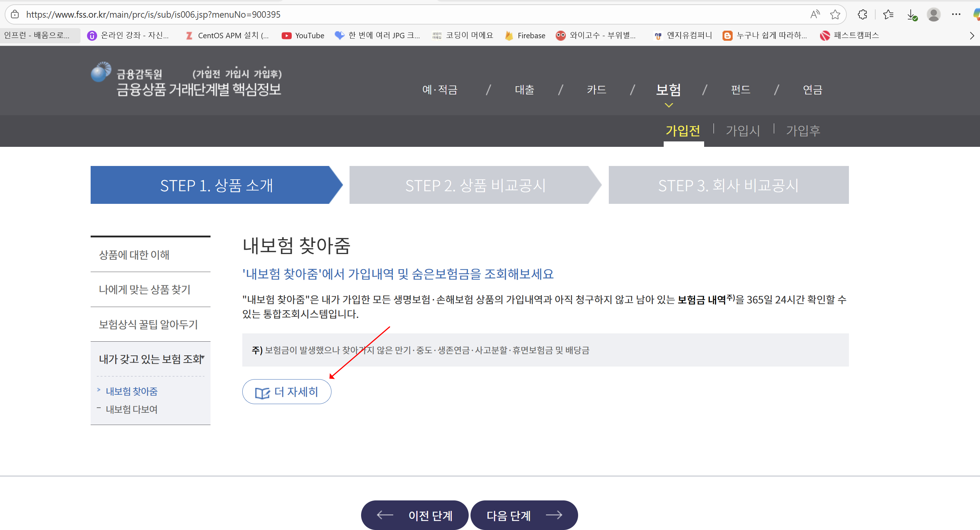Go to STEP 2. 상품 비교공시

tap(475, 185)
